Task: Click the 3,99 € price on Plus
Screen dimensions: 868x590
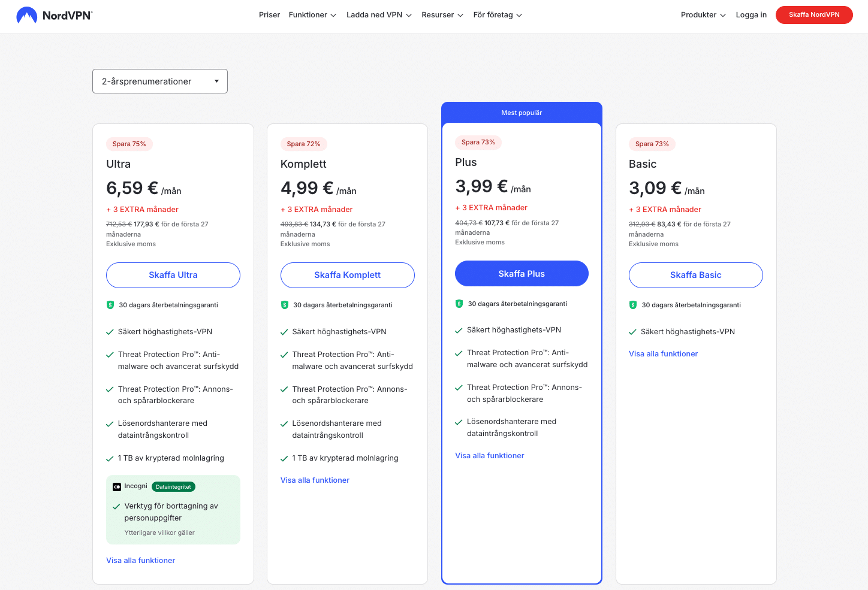Action: pyautogui.click(x=481, y=186)
